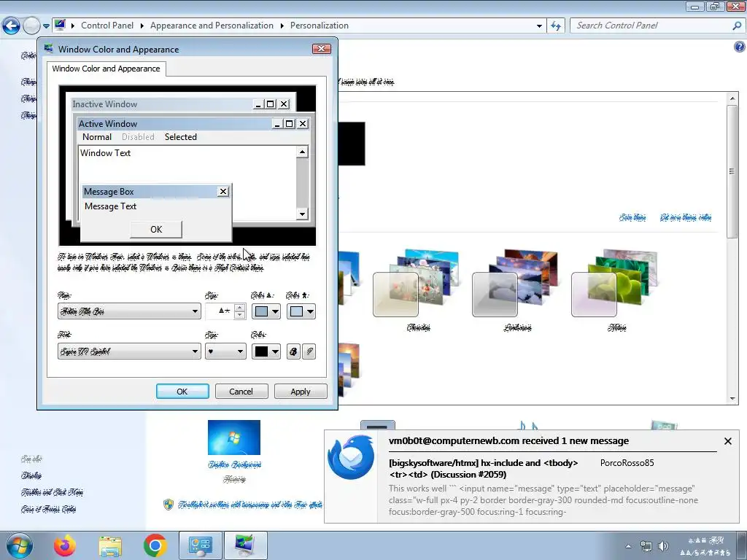
Task: Click the search magnifier icon
Action: point(737,26)
